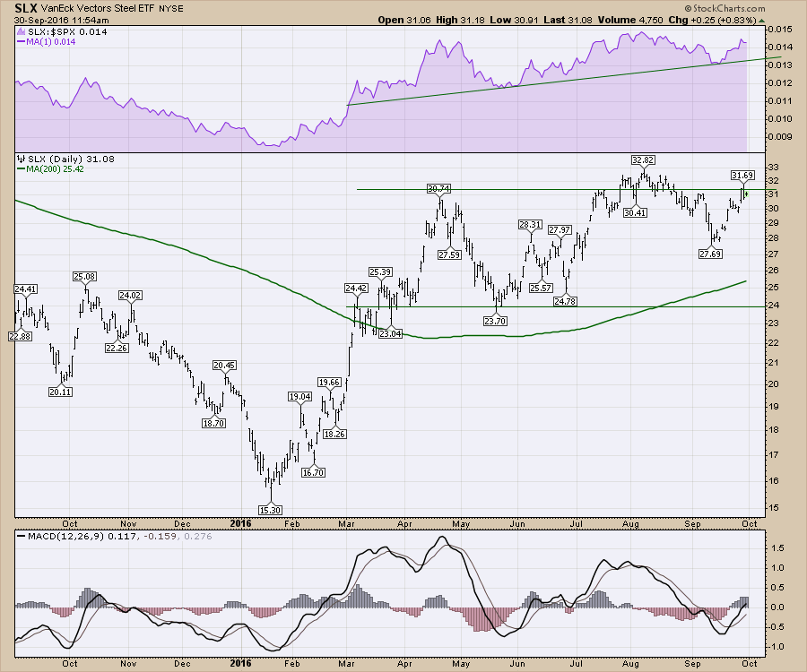Screen dimensions: 807x672
Task: Click the 24.42 price label
Action: [x=356, y=289]
